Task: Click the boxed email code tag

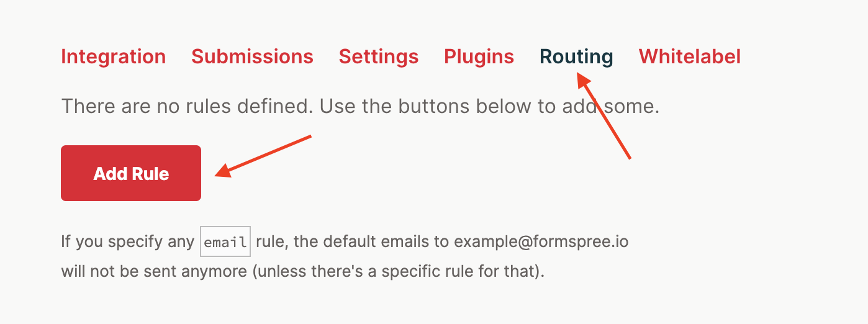Action: coord(225,241)
